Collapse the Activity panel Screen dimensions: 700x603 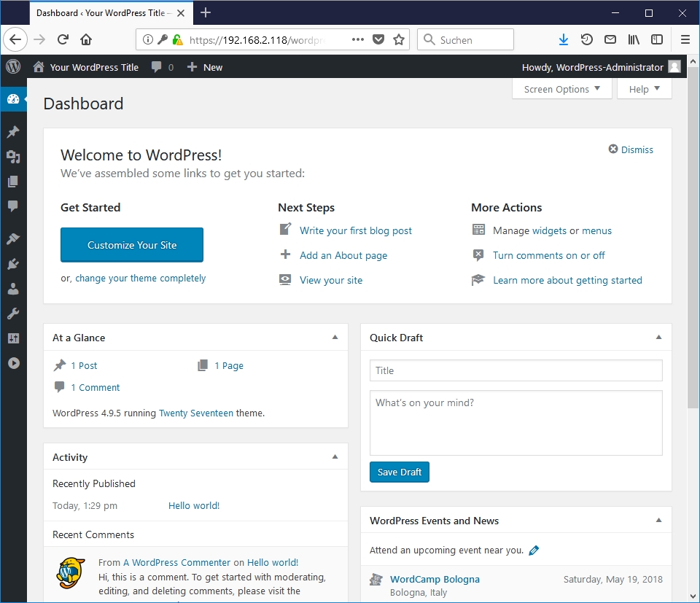[x=335, y=456]
